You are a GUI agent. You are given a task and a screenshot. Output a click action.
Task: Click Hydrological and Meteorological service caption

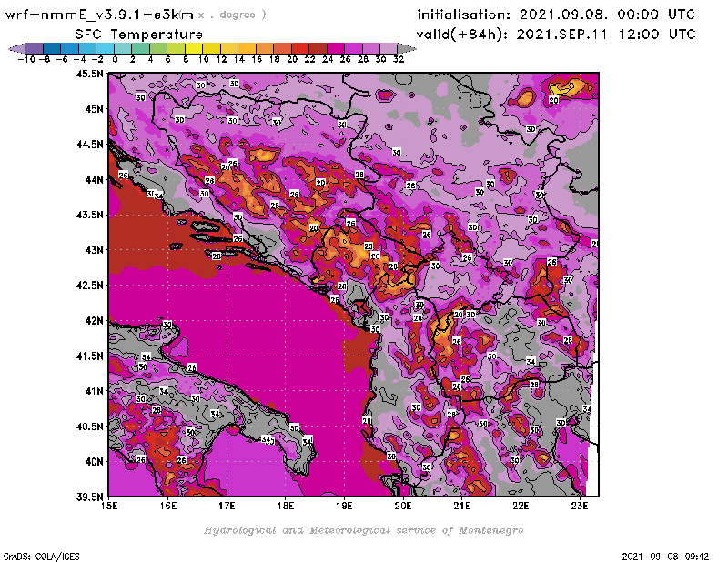363,529
